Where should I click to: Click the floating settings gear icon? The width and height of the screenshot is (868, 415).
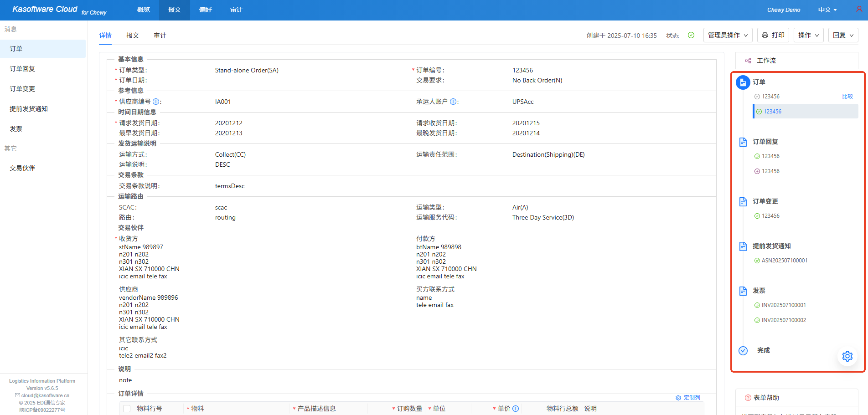tap(847, 356)
